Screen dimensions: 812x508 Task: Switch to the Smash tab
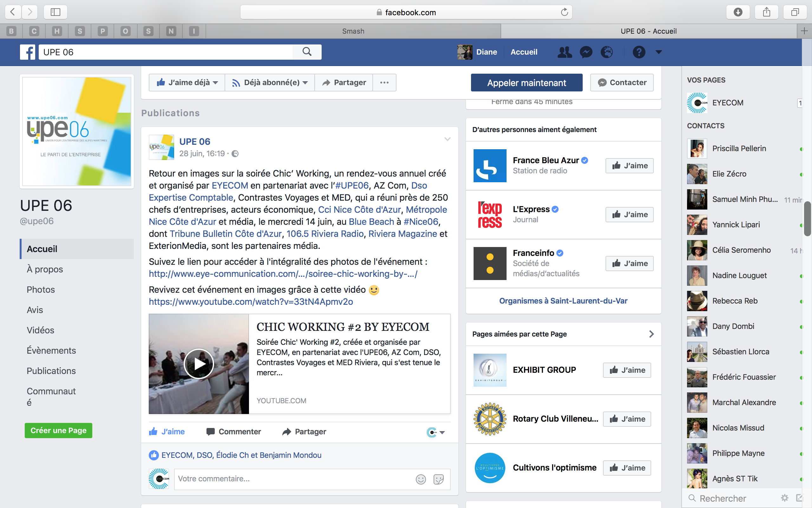353,31
